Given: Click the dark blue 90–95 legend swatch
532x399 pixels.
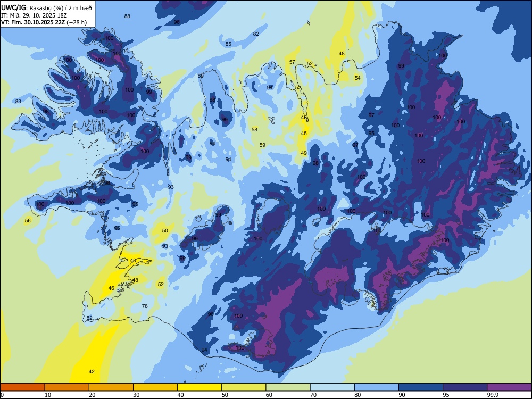Looking at the screenshot, I should tap(421, 387).
